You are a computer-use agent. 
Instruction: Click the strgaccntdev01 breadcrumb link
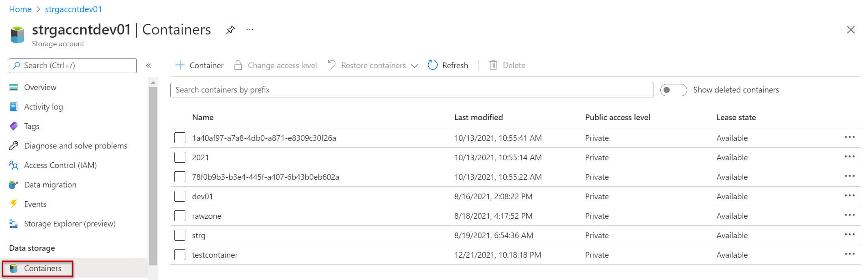73,9
